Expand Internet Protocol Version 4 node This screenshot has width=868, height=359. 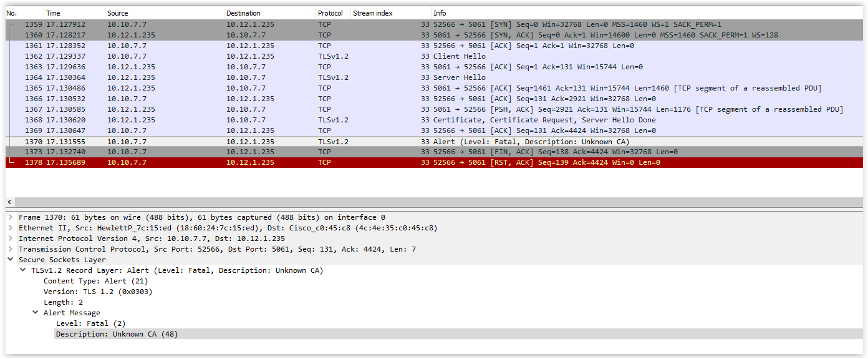pyautogui.click(x=10, y=239)
